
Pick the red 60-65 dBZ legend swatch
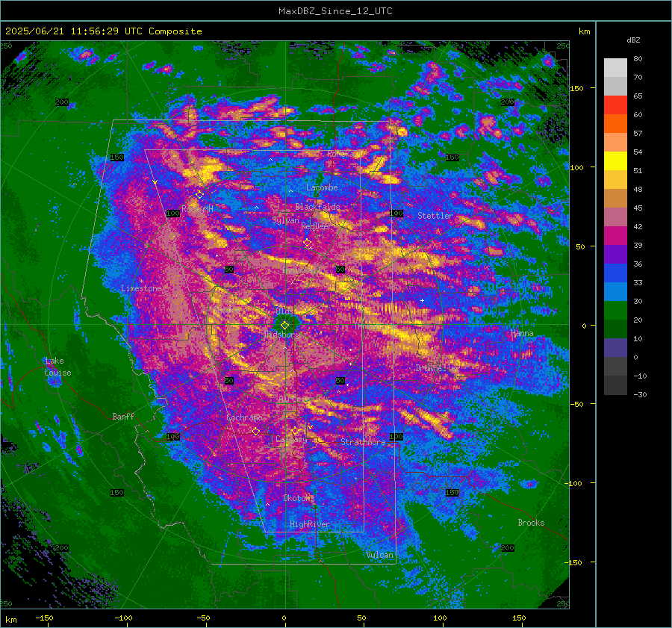(x=615, y=105)
